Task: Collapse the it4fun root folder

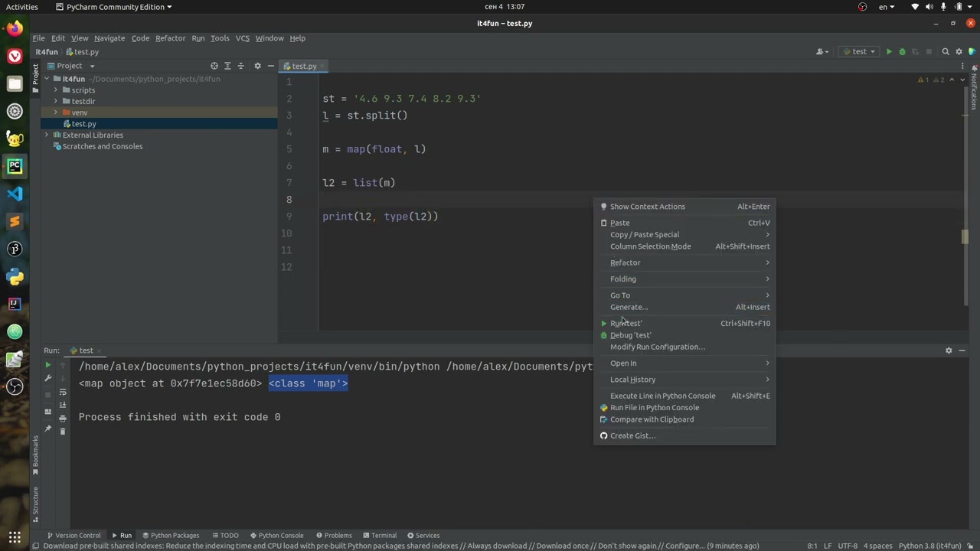Action: tap(47, 79)
